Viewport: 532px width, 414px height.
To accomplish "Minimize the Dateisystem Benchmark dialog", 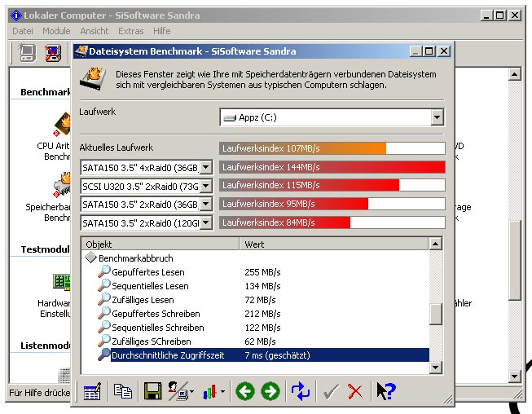I will click(415, 51).
